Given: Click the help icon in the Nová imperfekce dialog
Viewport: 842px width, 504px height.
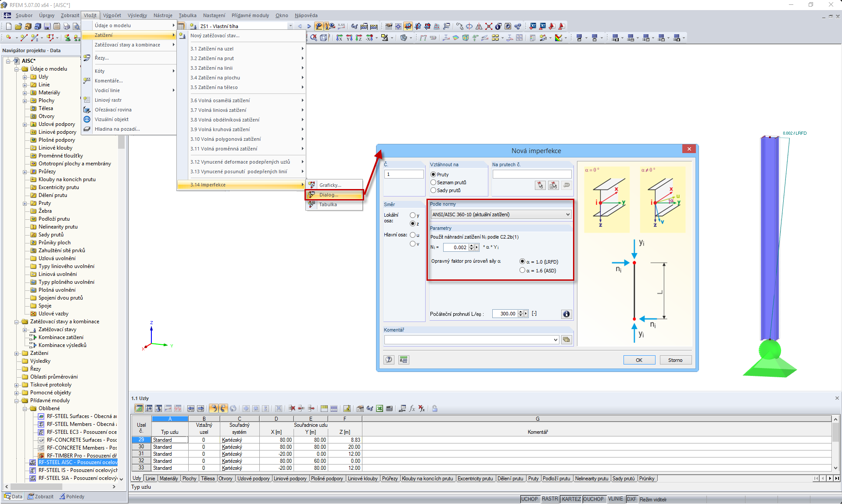Looking at the screenshot, I should pyautogui.click(x=389, y=360).
